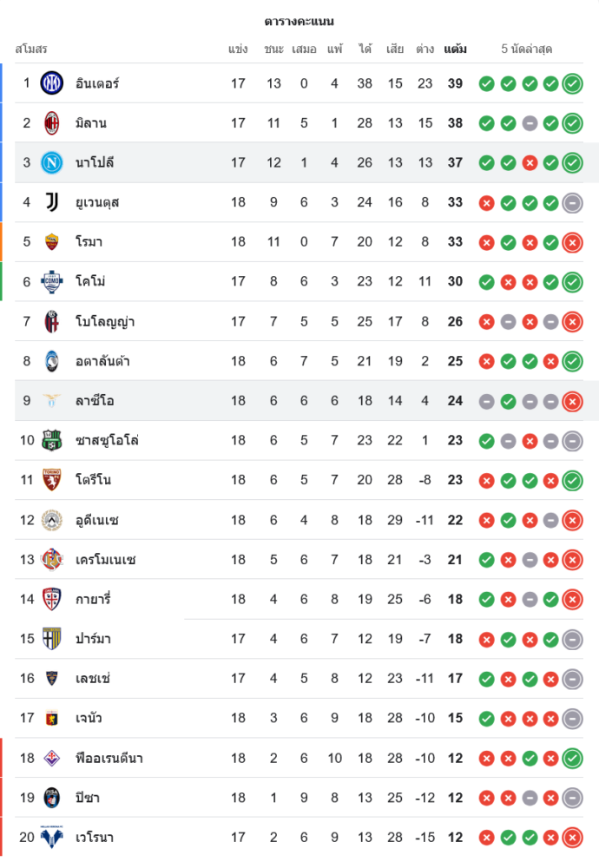
Task: Click Juventus's latest match draw indicator
Action: point(572,203)
